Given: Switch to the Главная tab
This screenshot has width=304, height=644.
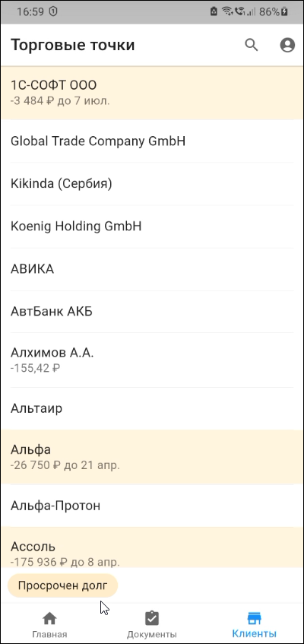Looking at the screenshot, I should click(x=49, y=624).
